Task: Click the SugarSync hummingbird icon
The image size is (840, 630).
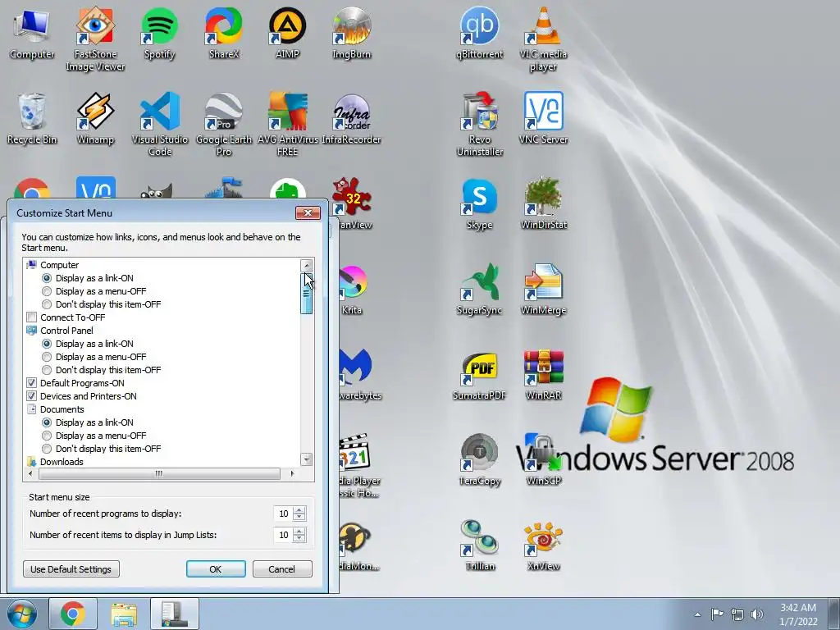Action: click(479, 290)
